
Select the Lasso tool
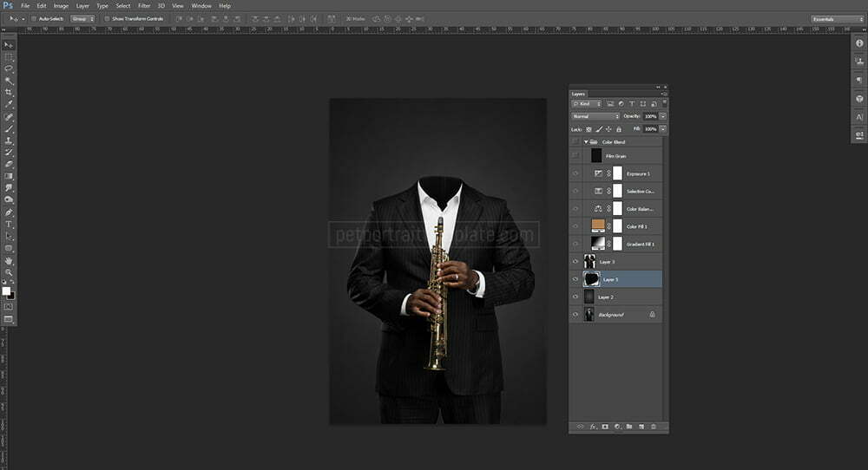click(9, 68)
